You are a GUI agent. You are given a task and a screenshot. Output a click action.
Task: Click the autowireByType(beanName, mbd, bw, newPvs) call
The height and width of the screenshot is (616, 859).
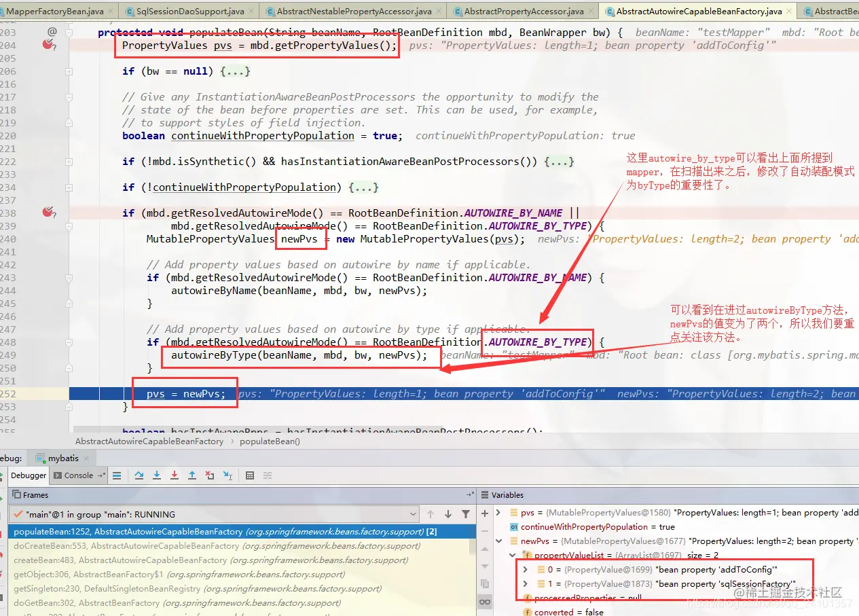(299, 355)
